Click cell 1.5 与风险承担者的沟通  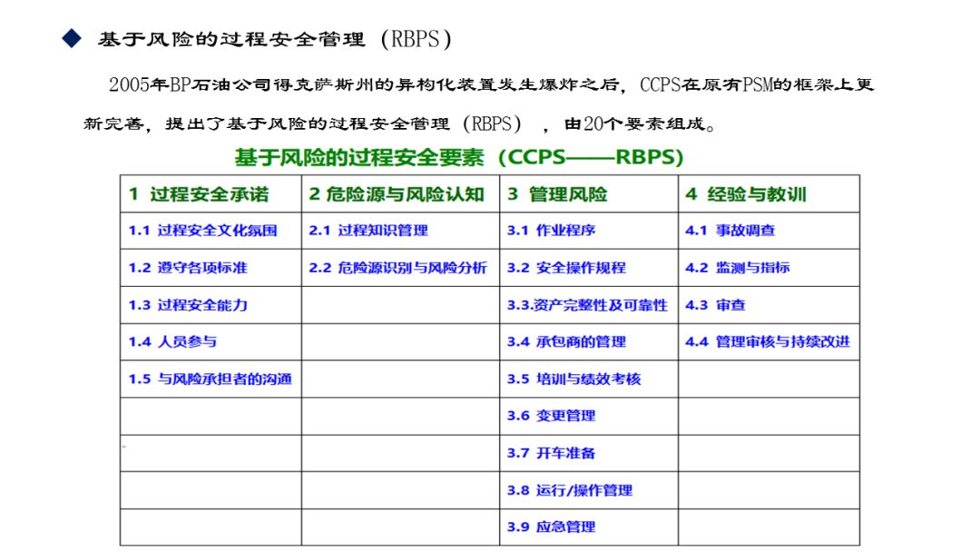pyautogui.click(x=211, y=379)
